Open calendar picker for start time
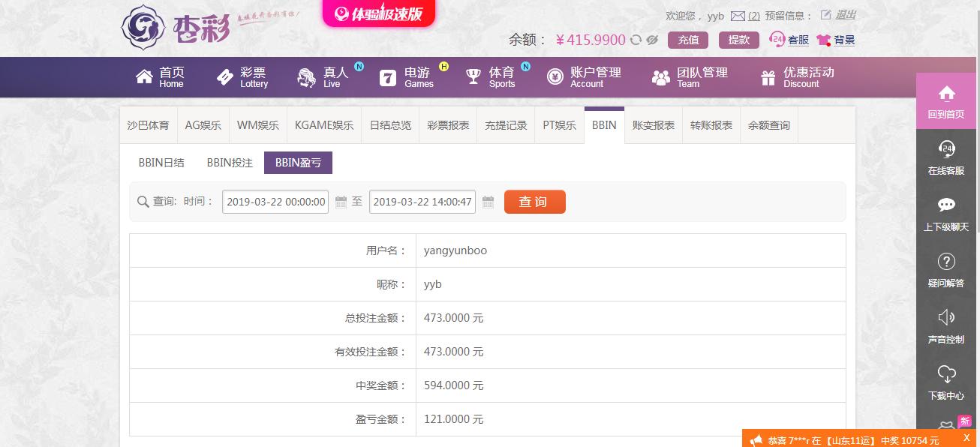This screenshot has height=447, width=980. 341,202
